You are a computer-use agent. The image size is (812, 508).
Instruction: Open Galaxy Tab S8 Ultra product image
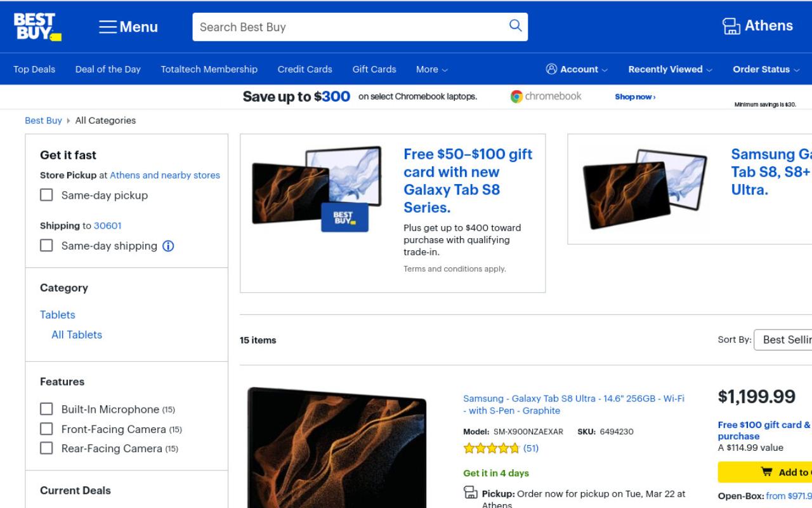[x=336, y=448]
